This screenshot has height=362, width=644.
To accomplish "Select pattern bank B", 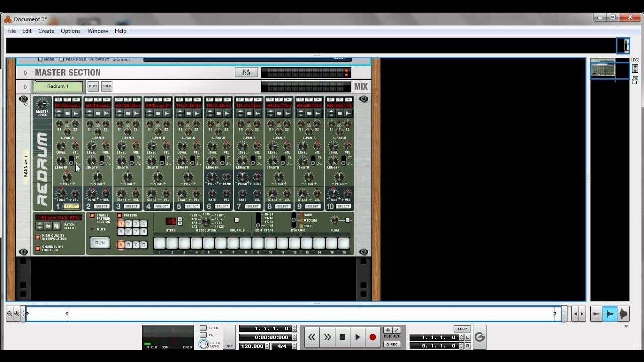I will 128,245.
